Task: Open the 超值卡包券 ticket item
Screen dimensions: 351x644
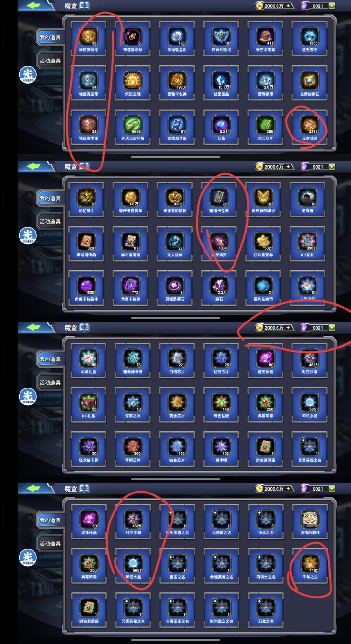Action: click(x=219, y=200)
